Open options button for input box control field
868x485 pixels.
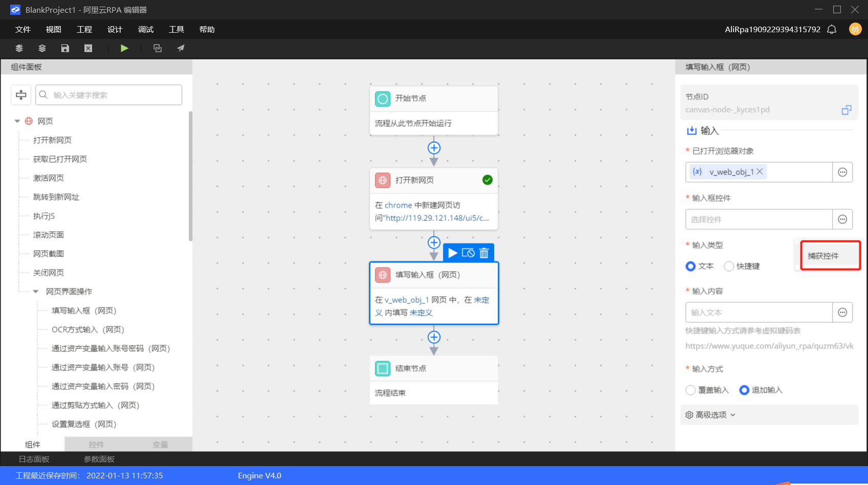[842, 219]
